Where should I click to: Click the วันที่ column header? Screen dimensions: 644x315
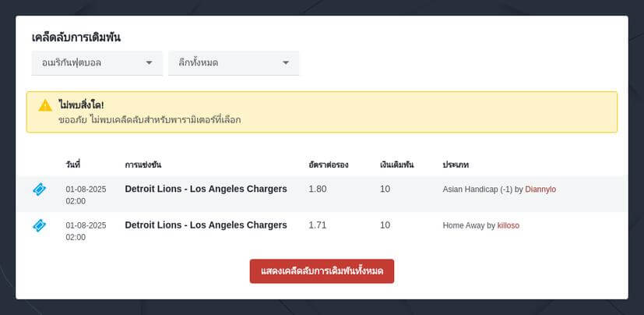72,165
